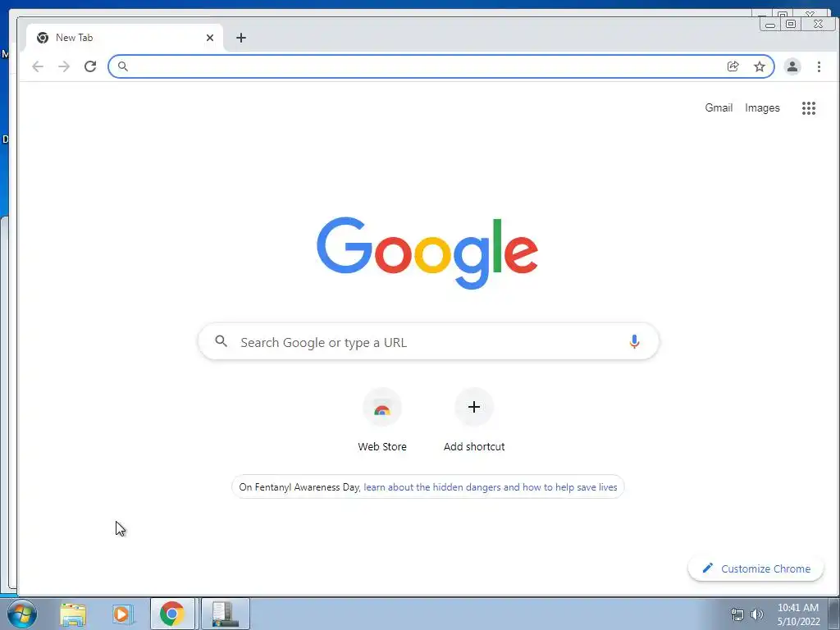
Task: Open the Windows Start menu orb
Action: [22, 614]
